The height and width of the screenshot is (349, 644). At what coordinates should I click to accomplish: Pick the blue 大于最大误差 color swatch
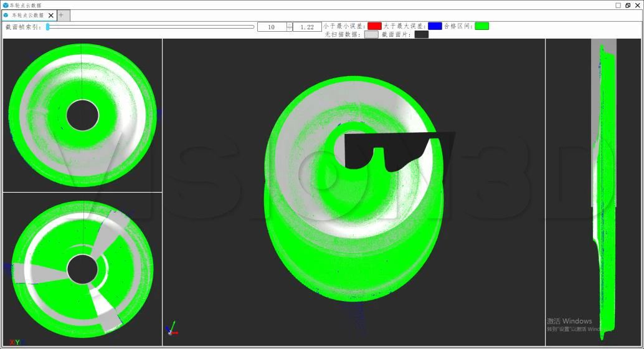[x=435, y=26]
